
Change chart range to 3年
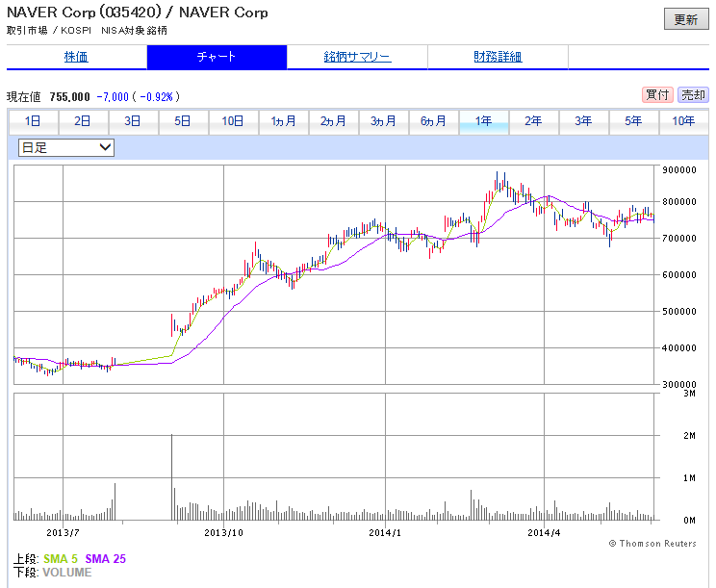[584, 121]
